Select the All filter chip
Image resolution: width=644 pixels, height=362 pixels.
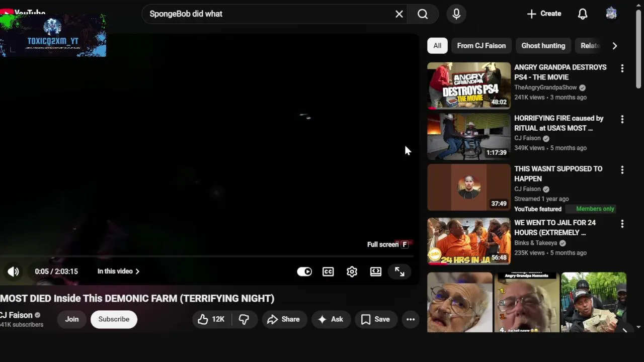tap(437, 46)
